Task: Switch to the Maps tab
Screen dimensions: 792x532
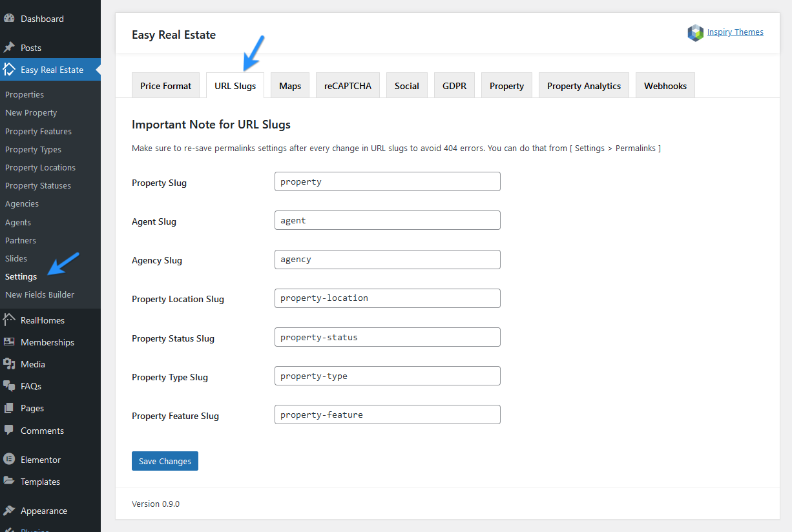Action: [290, 86]
